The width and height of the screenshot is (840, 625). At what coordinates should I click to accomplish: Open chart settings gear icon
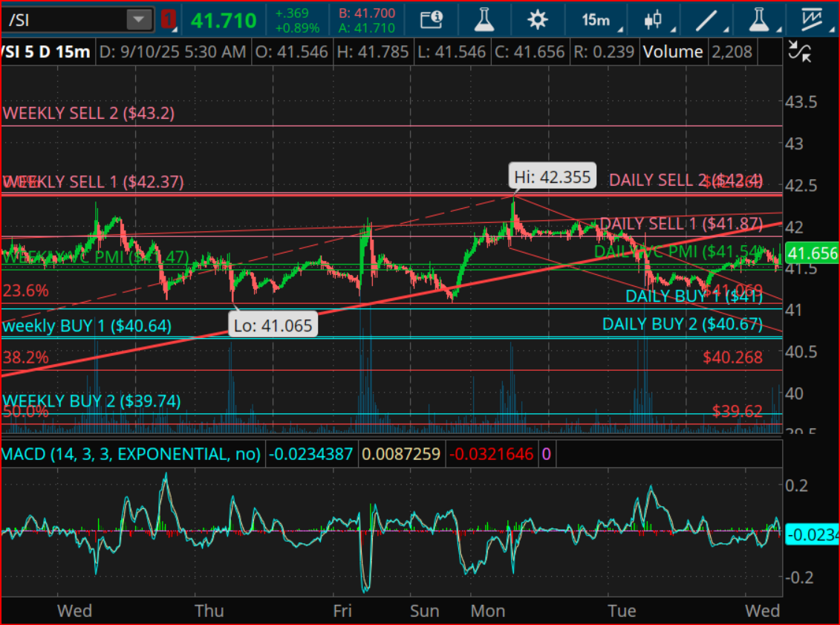click(x=537, y=20)
